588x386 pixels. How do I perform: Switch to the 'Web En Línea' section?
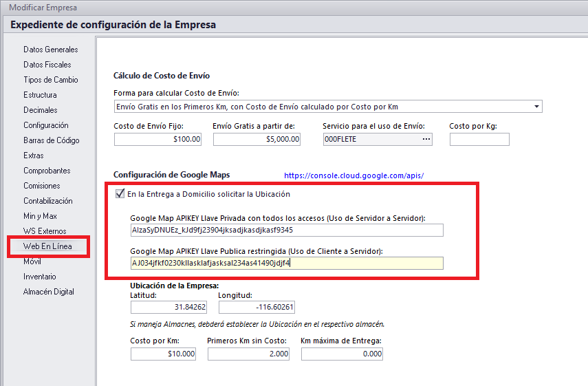pyautogui.click(x=47, y=246)
